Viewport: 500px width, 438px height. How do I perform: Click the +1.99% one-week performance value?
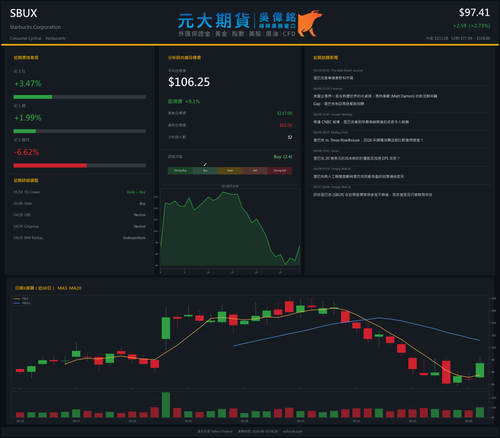point(28,118)
